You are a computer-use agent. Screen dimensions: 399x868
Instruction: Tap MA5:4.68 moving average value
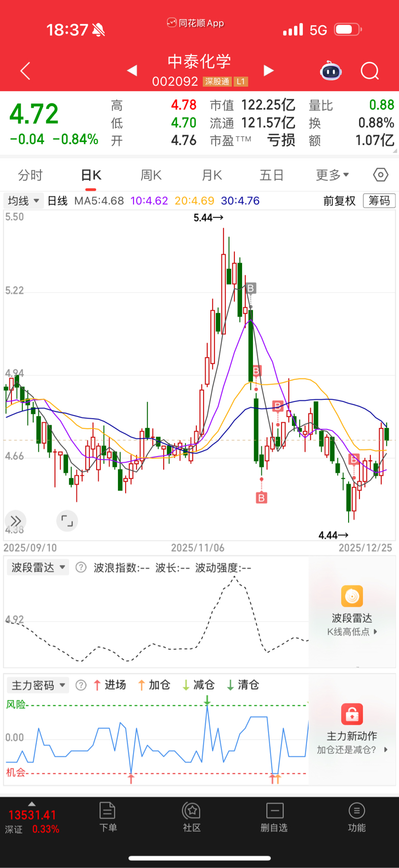(99, 201)
